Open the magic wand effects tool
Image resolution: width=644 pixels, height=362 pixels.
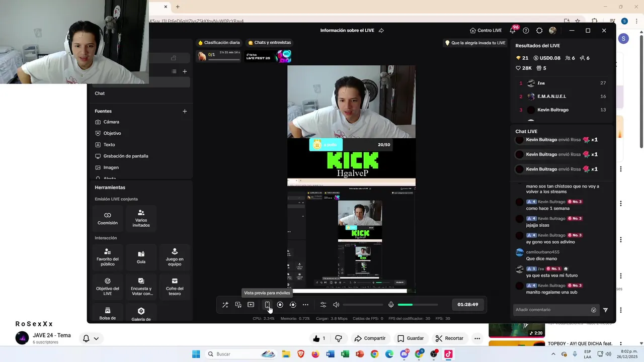[225, 305]
